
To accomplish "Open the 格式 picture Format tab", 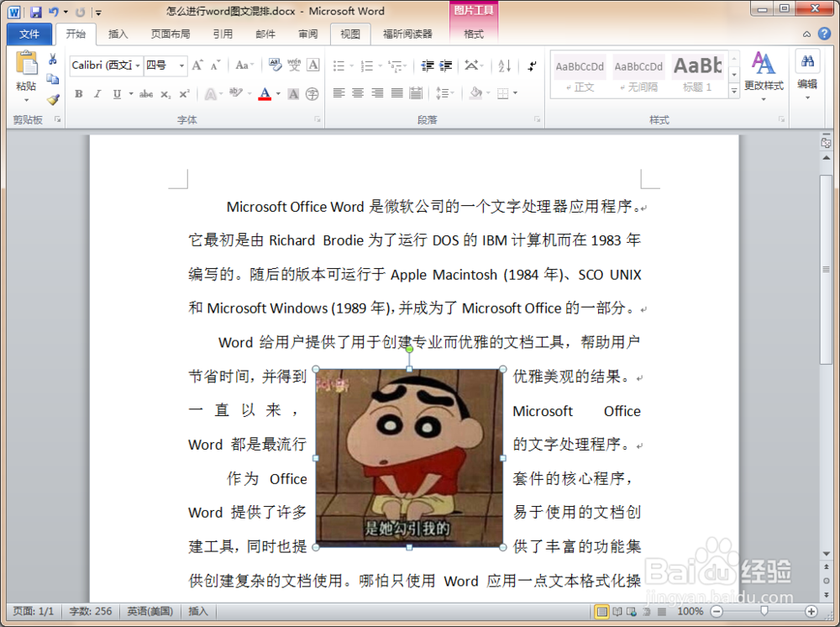I will [x=474, y=34].
